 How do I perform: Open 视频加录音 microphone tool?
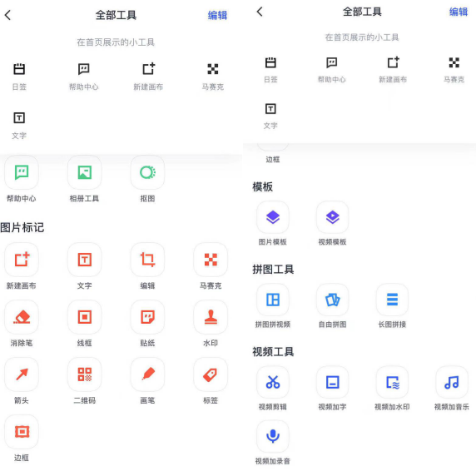click(273, 436)
